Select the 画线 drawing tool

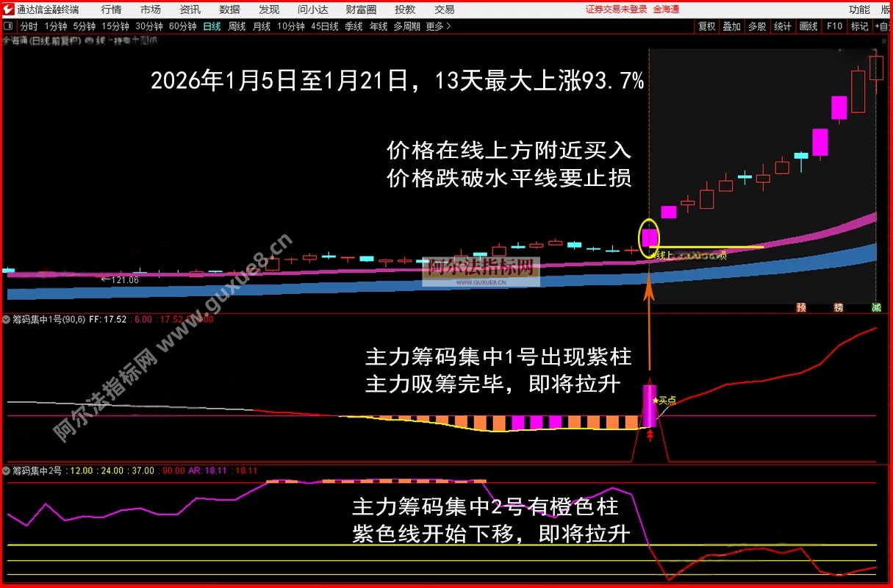click(808, 26)
